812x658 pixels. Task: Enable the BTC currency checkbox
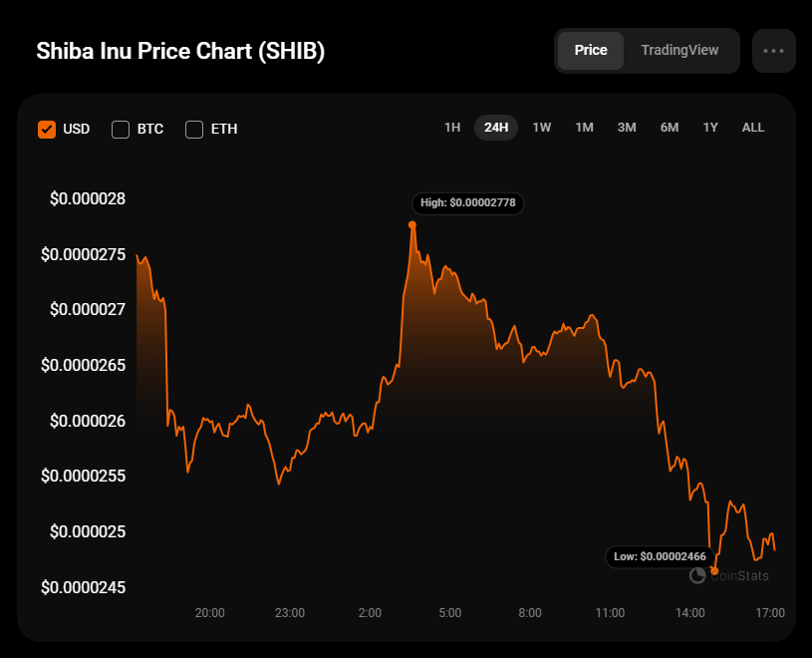pyautogui.click(x=121, y=129)
